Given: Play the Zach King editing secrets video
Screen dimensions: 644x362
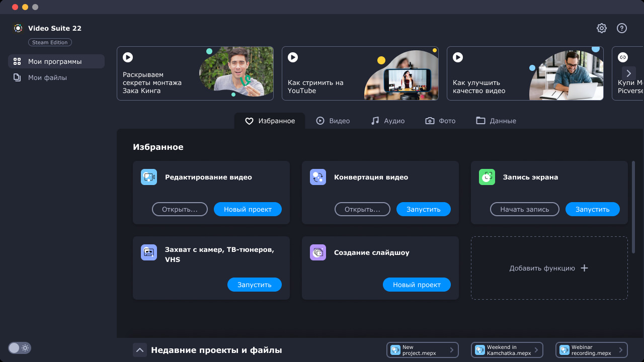Looking at the screenshot, I should 128,58.
